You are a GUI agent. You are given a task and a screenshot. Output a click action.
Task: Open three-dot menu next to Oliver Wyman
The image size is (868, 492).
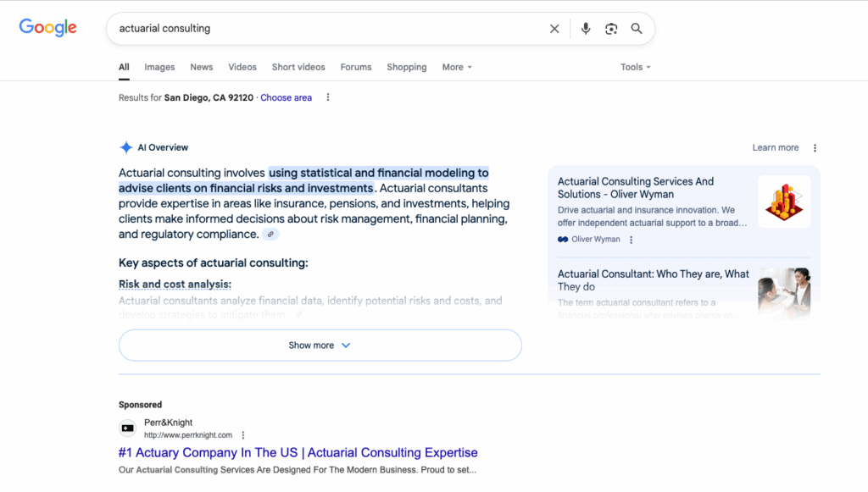pos(631,240)
